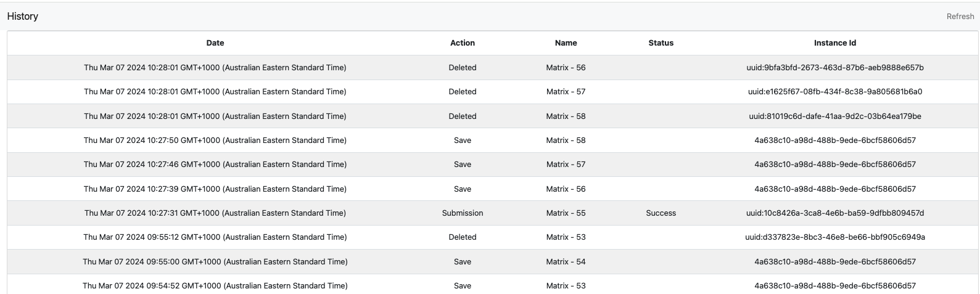
Task: Click instance id uuid:81019c6d-dafe-41aa-9d2c-03b64ea179be
Action: point(834,116)
